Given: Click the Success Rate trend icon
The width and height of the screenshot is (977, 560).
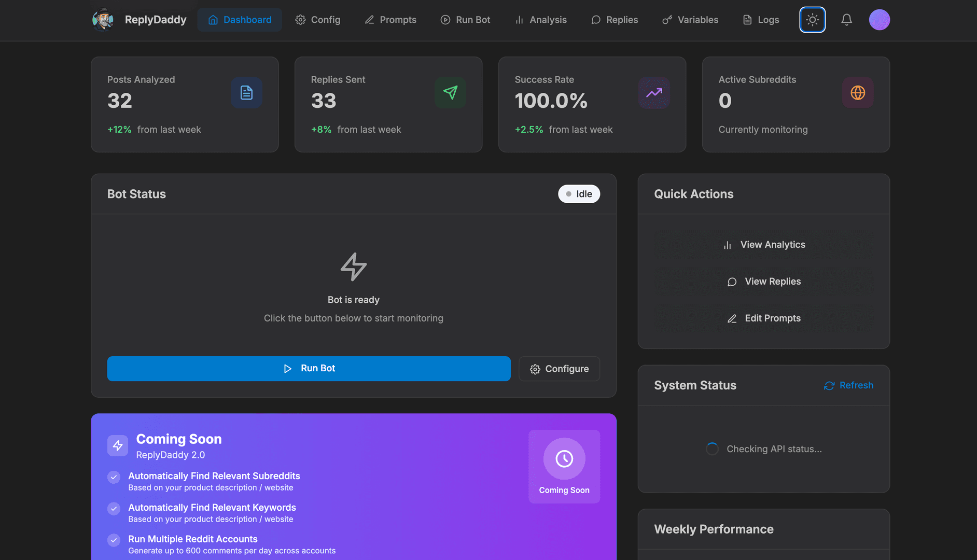Looking at the screenshot, I should (654, 93).
